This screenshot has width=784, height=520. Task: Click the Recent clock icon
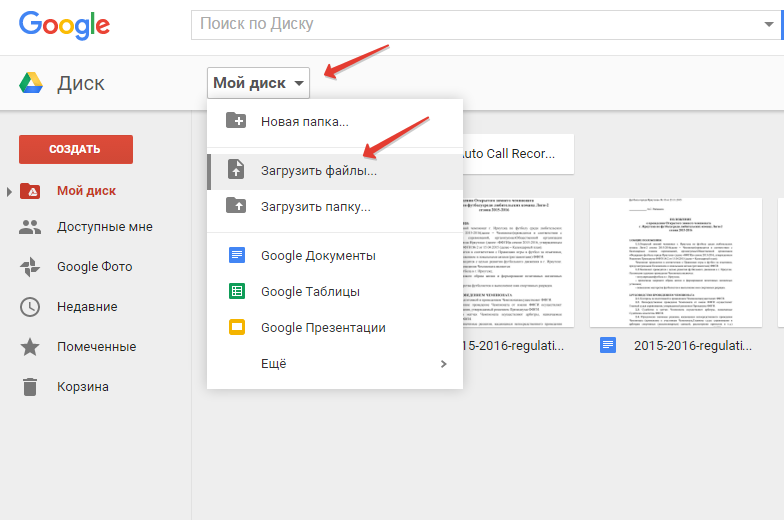pos(30,306)
